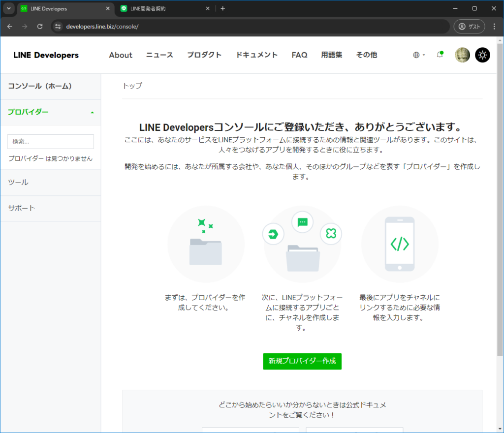
Task: Reload the page with the refresh icon
Action: [x=40, y=27]
